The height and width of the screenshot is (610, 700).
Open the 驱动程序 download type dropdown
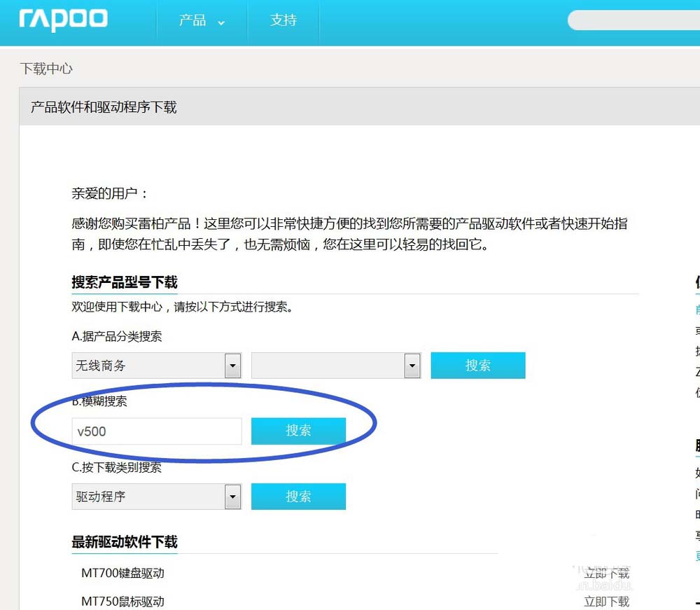click(x=156, y=497)
